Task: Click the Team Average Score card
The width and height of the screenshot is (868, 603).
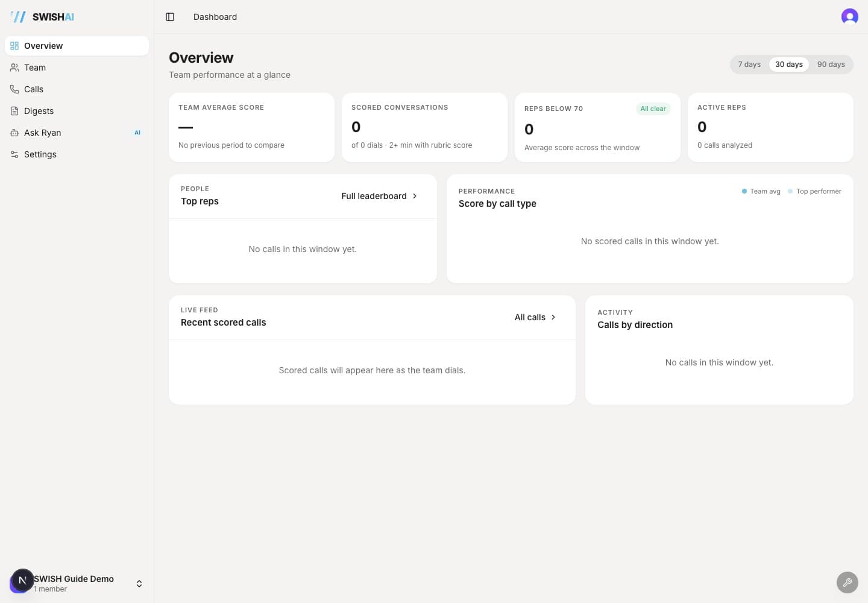Action: coord(252,127)
